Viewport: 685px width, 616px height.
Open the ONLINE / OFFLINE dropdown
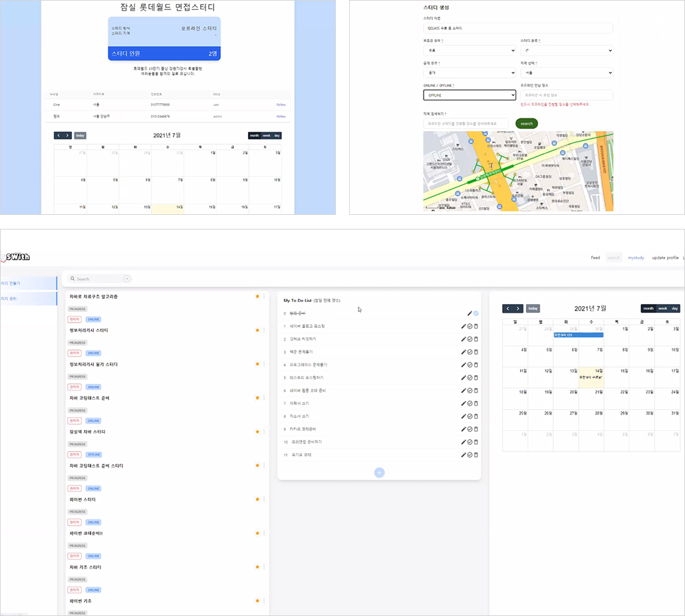pos(470,95)
